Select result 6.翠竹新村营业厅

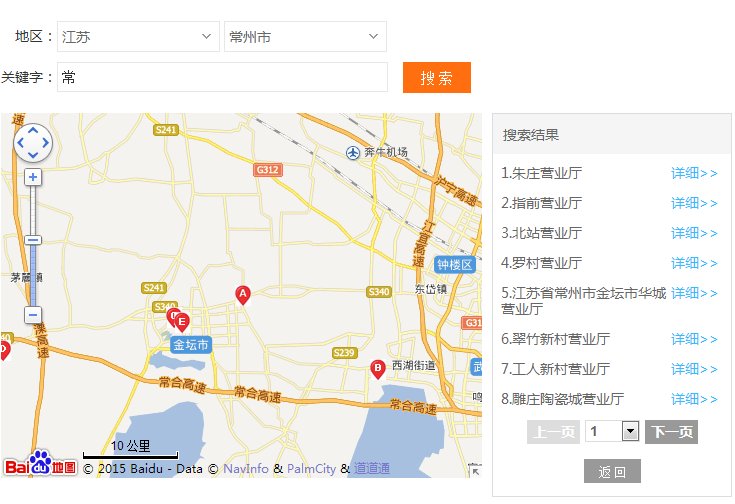tap(555, 339)
